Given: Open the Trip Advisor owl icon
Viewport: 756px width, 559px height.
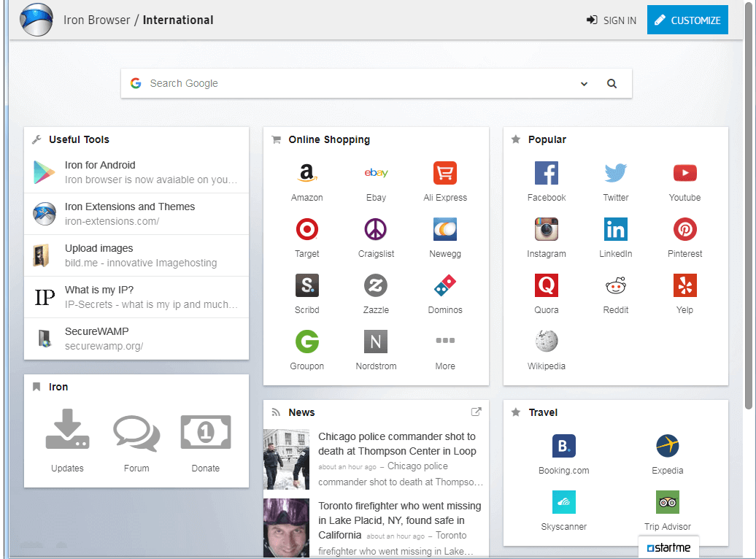Looking at the screenshot, I should pos(667,502).
